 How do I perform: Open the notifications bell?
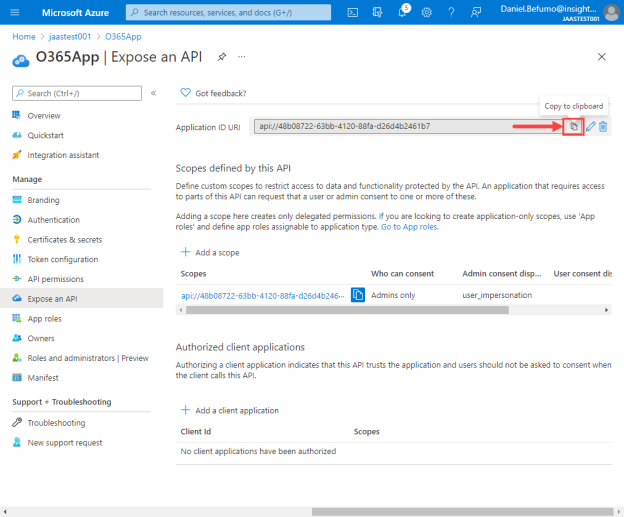pyautogui.click(x=402, y=12)
